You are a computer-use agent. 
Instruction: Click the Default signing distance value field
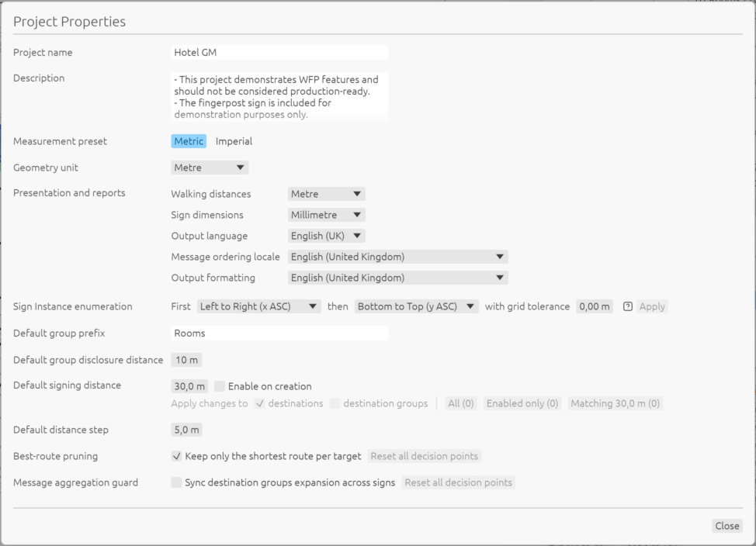190,386
